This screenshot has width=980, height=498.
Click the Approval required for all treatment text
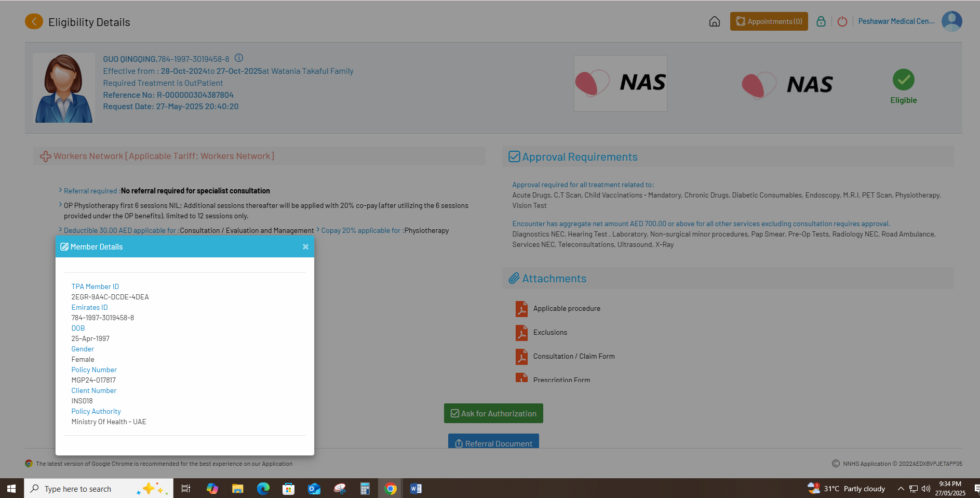(x=583, y=185)
